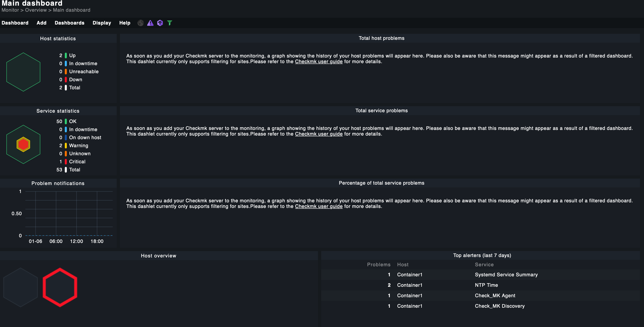This screenshot has height=327, width=644.
Task: Click the host Total 2 entry
Action: pyautogui.click(x=69, y=88)
